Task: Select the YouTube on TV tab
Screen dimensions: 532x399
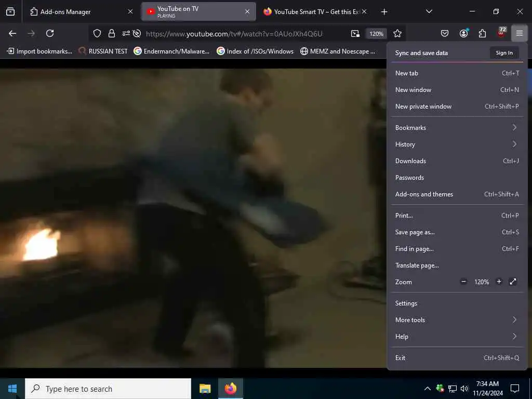Action: pyautogui.click(x=198, y=11)
